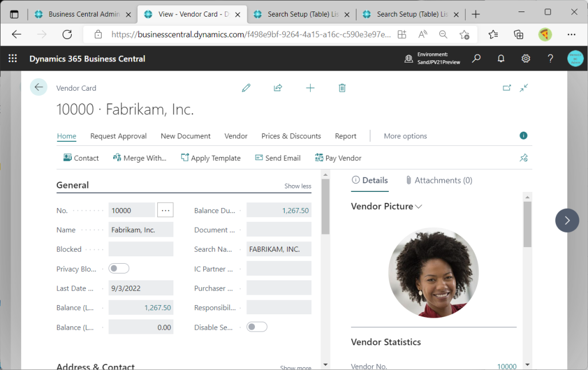Toggle Disable Search switch
Image resolution: width=588 pixels, height=370 pixels.
click(x=257, y=327)
